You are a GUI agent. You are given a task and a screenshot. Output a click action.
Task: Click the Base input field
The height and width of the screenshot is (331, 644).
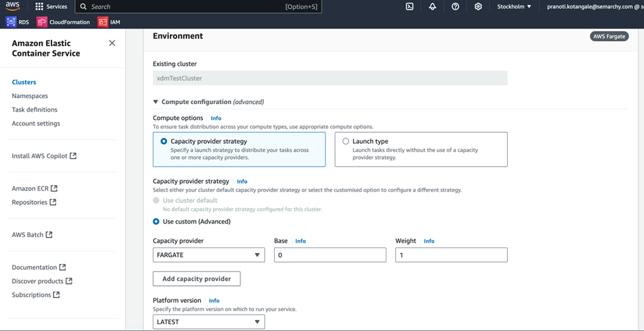pos(330,255)
